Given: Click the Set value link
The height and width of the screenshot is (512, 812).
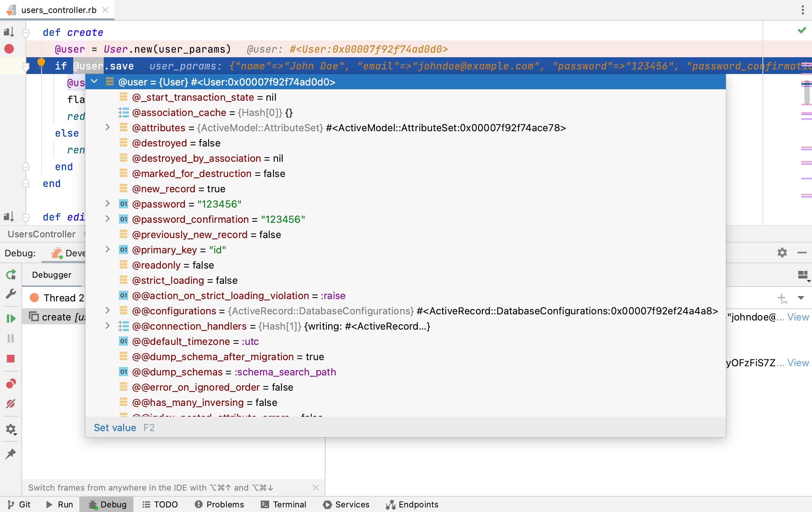Looking at the screenshot, I should coord(115,428).
